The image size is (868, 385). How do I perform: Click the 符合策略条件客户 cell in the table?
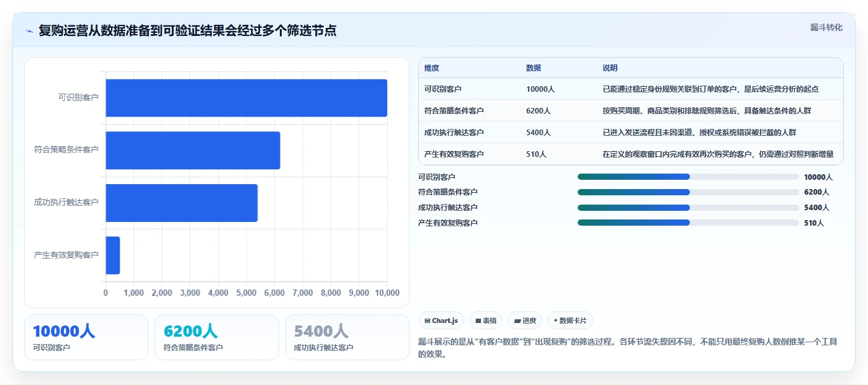(454, 111)
